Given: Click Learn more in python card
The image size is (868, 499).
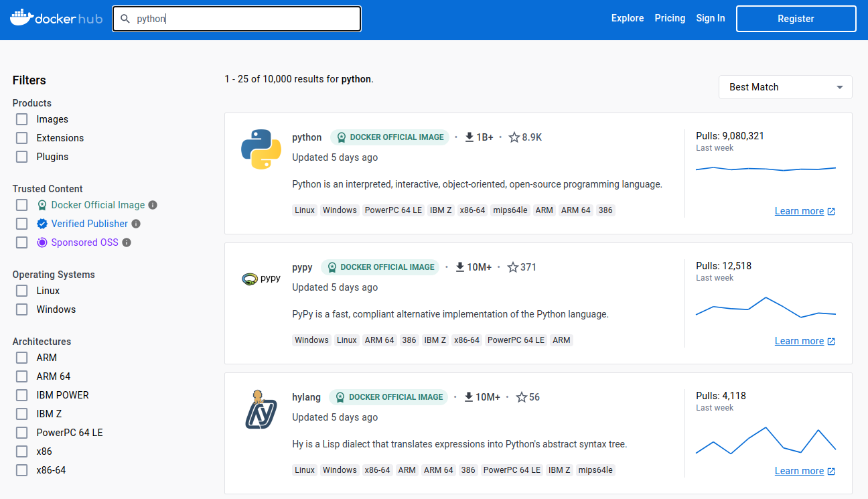Looking at the screenshot, I should (799, 211).
